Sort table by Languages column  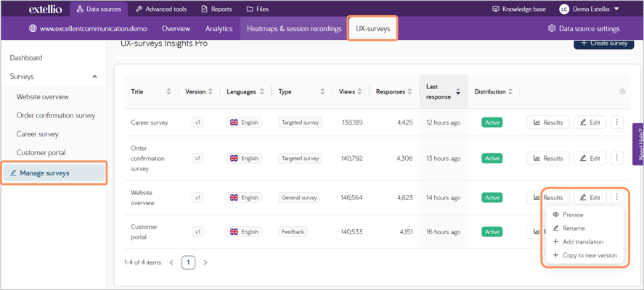point(262,92)
